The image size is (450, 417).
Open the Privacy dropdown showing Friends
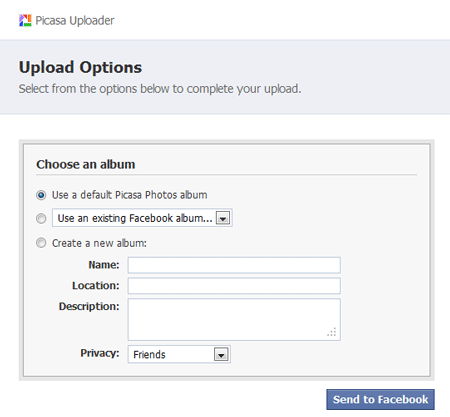coord(179,354)
